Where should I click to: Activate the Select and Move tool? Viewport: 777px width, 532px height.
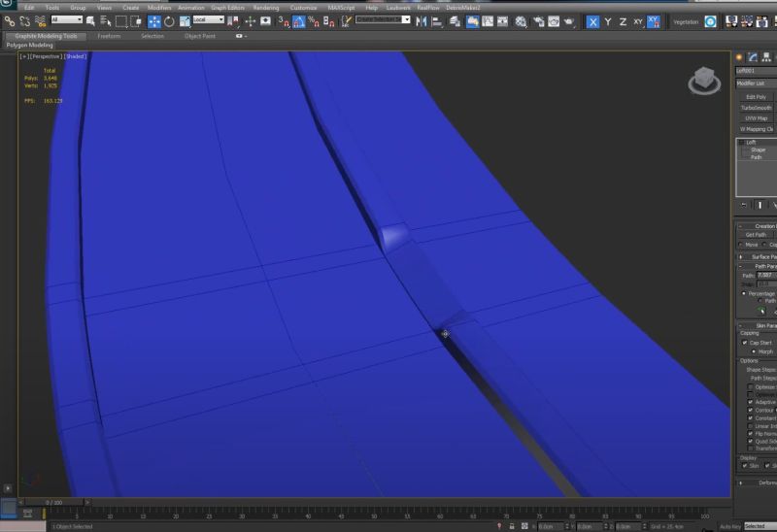[x=154, y=21]
